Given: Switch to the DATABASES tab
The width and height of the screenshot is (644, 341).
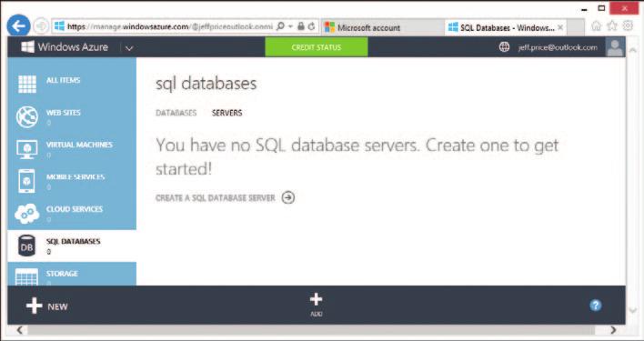Looking at the screenshot, I should tap(176, 113).
